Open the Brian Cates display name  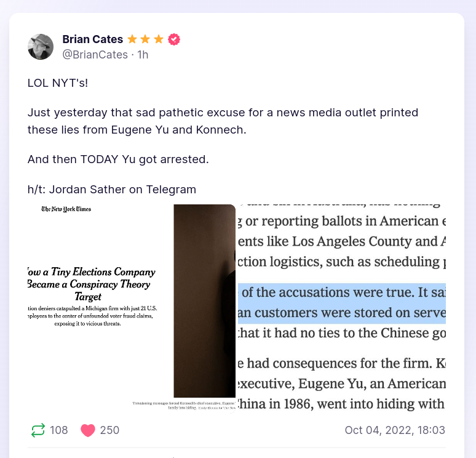[92, 39]
